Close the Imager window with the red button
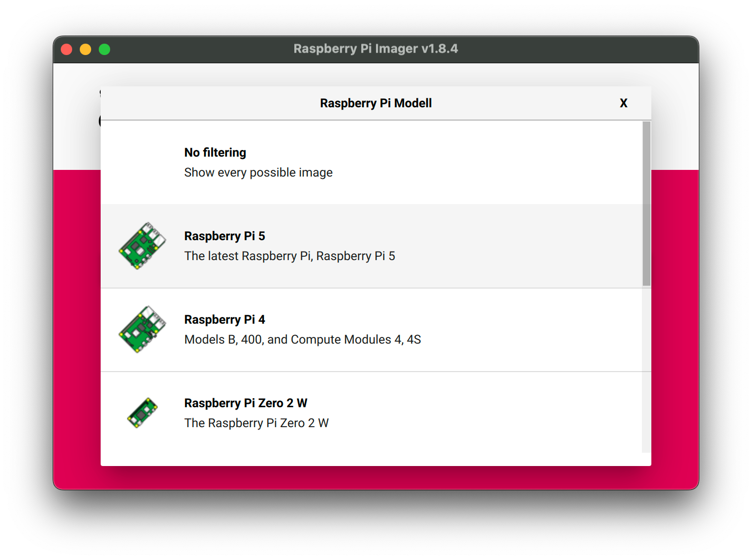Image resolution: width=752 pixels, height=560 pixels. click(x=66, y=49)
